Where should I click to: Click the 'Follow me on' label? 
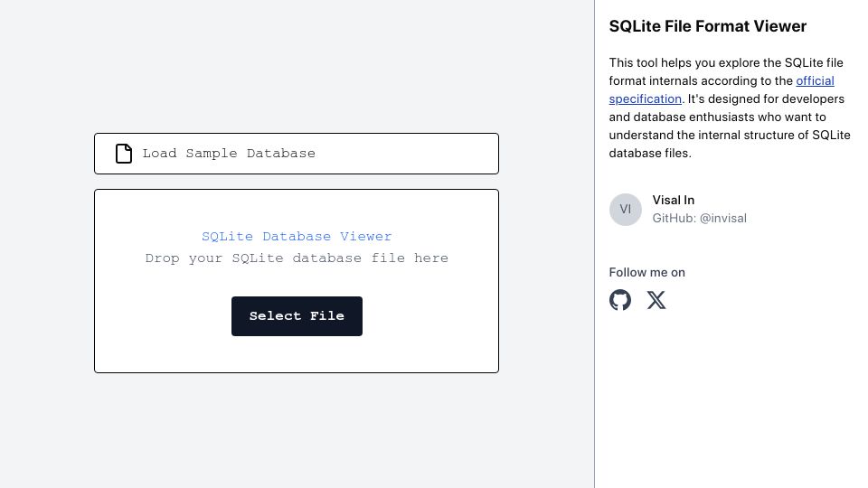click(647, 272)
